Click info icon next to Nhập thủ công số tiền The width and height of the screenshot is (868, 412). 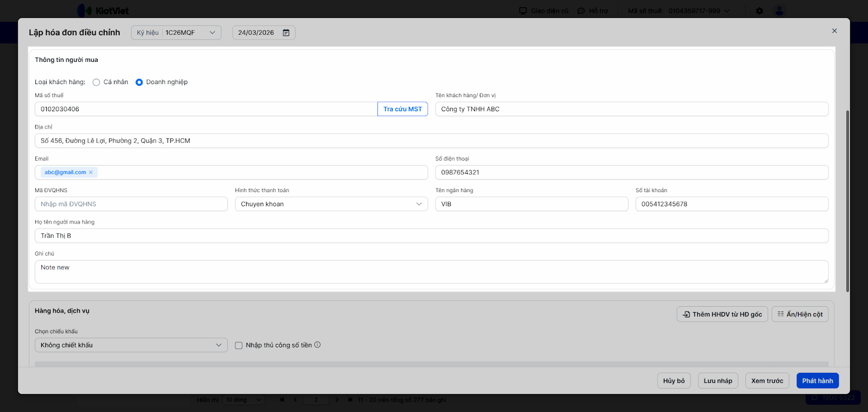click(x=317, y=345)
